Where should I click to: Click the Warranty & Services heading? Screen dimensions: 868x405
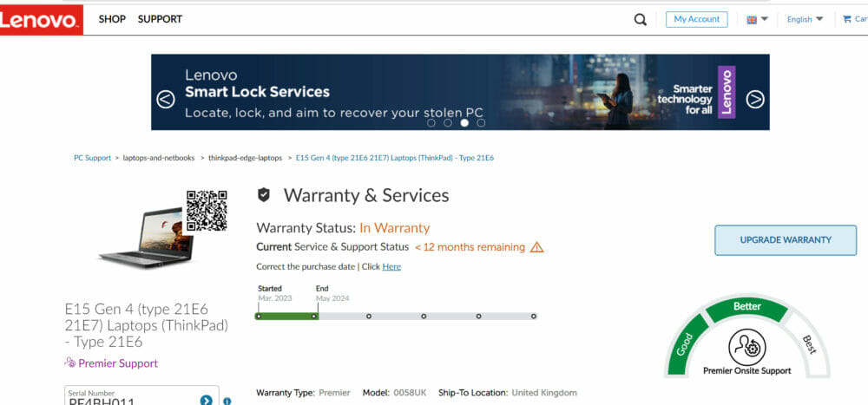pos(366,195)
